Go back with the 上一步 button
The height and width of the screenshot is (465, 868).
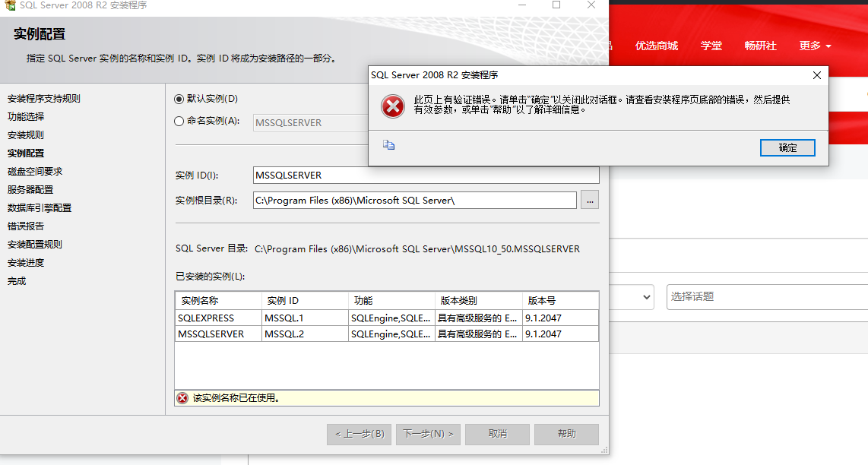360,434
